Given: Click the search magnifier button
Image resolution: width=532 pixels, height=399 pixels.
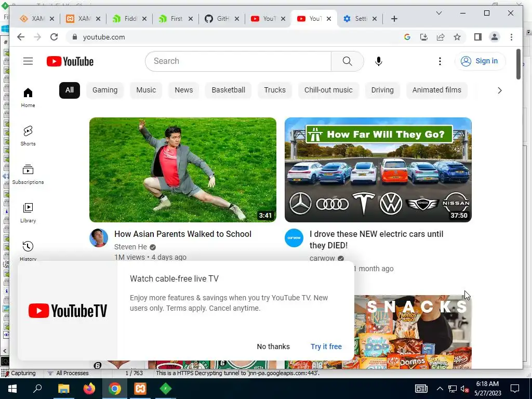Looking at the screenshot, I should [x=347, y=61].
